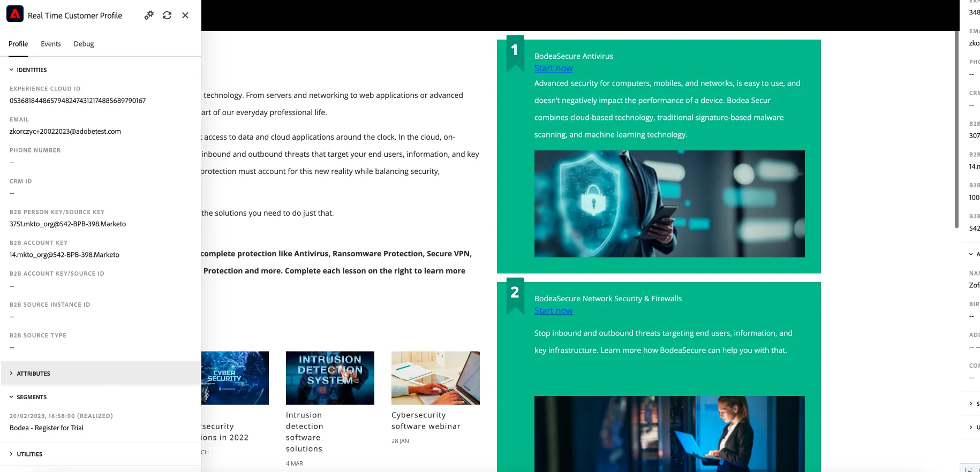Screen dimensions: 980x472
Task: Click the 4 MAR article date
Action: (x=295, y=464)
